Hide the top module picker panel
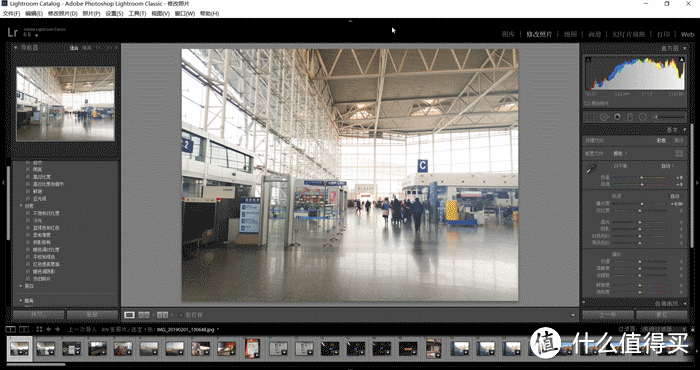 (350, 21)
